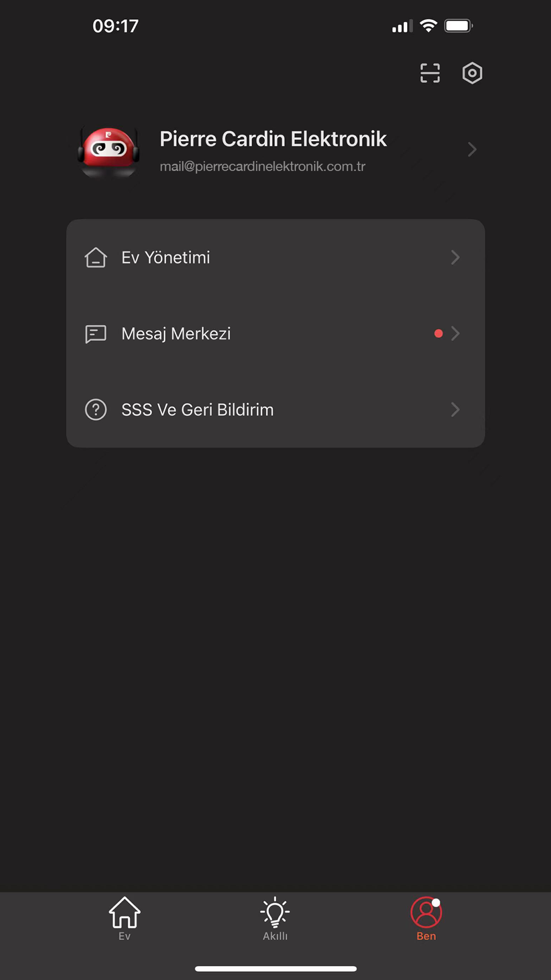551x980 pixels.
Task: Expand profile details chevron arrow
Action: (x=472, y=149)
